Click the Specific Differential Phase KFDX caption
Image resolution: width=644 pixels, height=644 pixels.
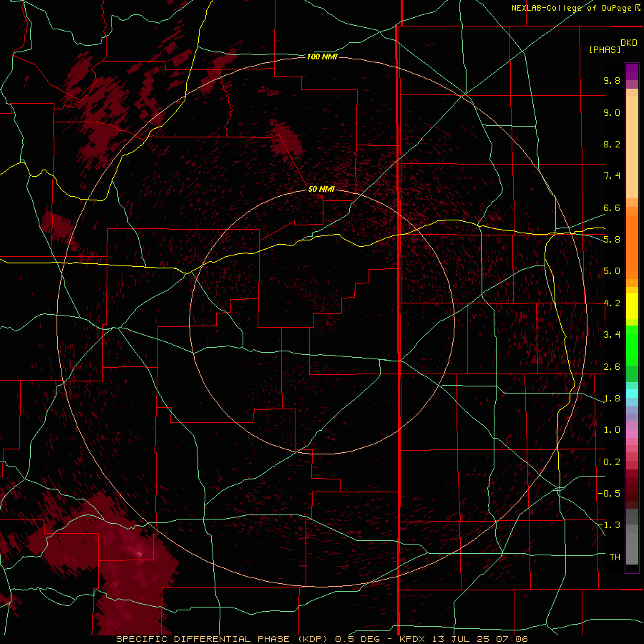tap(321, 639)
